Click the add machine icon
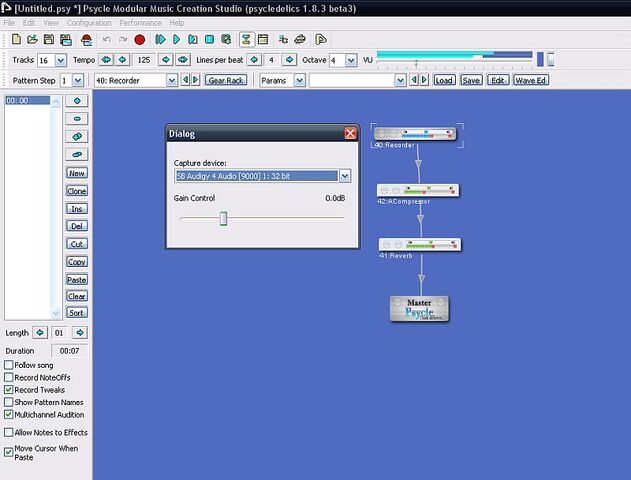 coord(283,39)
